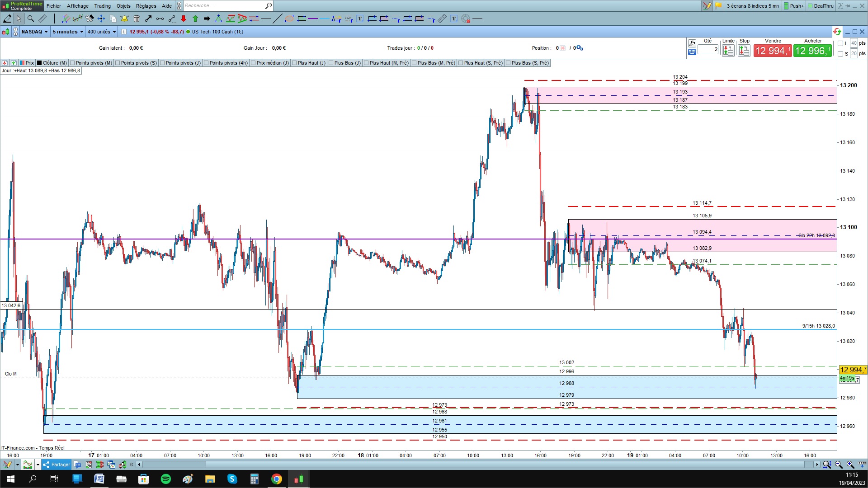
Task: Open Spotify from the taskbar
Action: [x=166, y=479]
